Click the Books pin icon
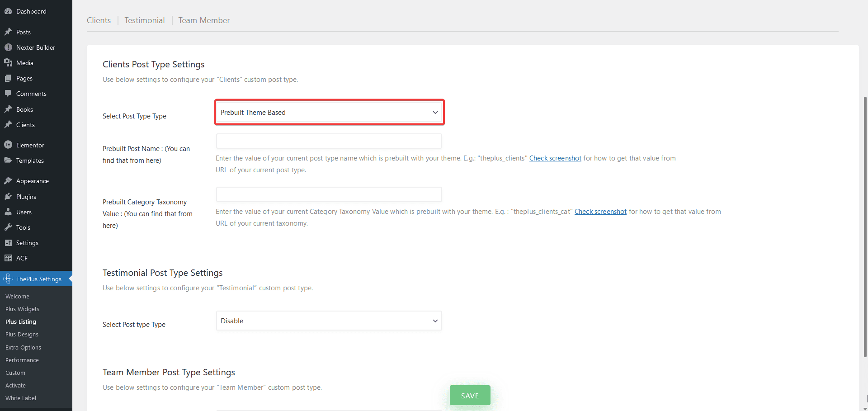This screenshot has width=868, height=411. click(x=8, y=109)
